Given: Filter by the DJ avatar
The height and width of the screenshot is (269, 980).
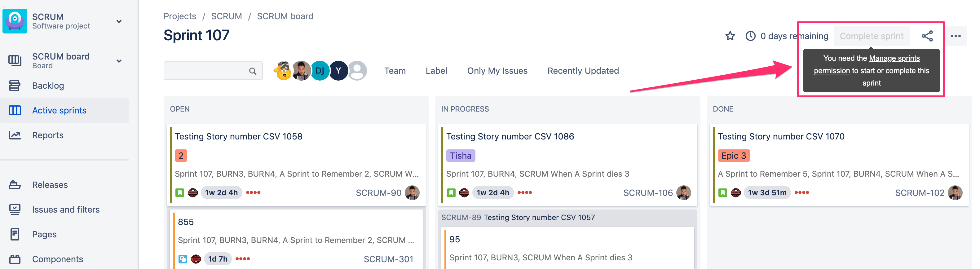Looking at the screenshot, I should click(320, 70).
